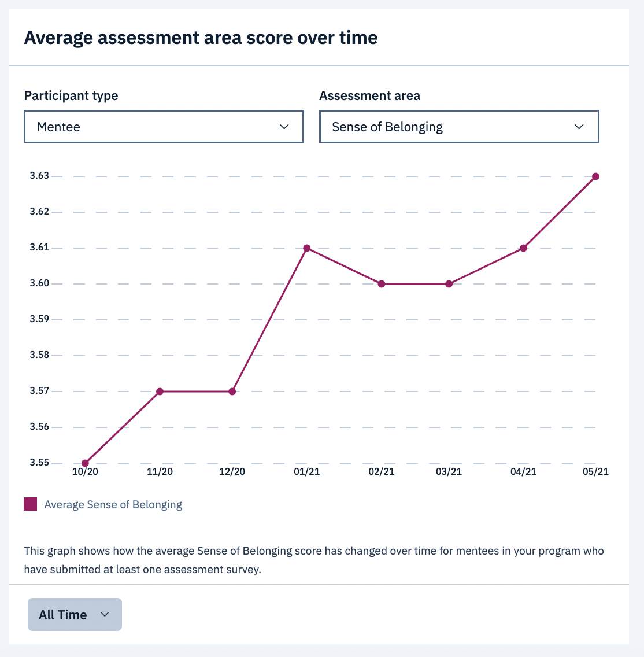The width and height of the screenshot is (644, 657).
Task: Click the 05/21 x-axis date label
Action: (595, 472)
